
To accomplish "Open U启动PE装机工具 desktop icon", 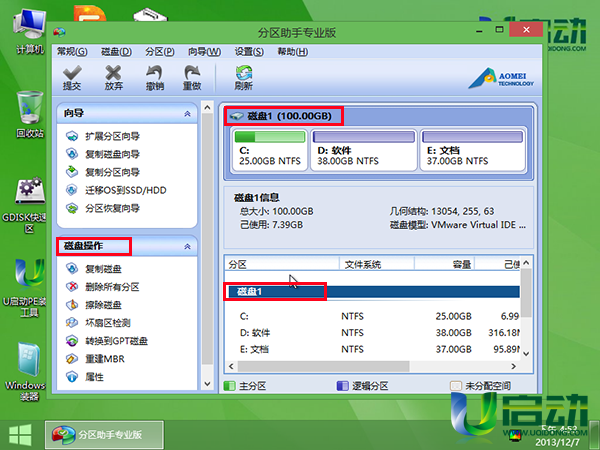I will tap(29, 288).
